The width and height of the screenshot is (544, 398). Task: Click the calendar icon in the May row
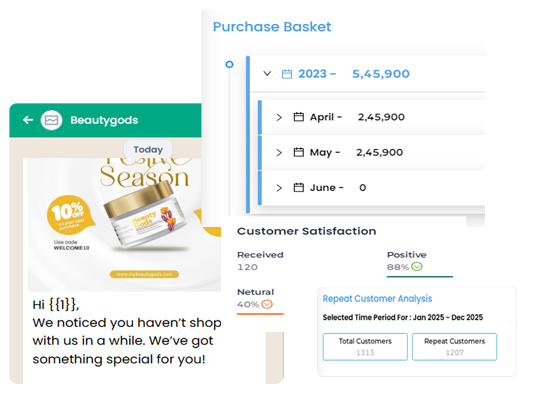[x=298, y=152]
